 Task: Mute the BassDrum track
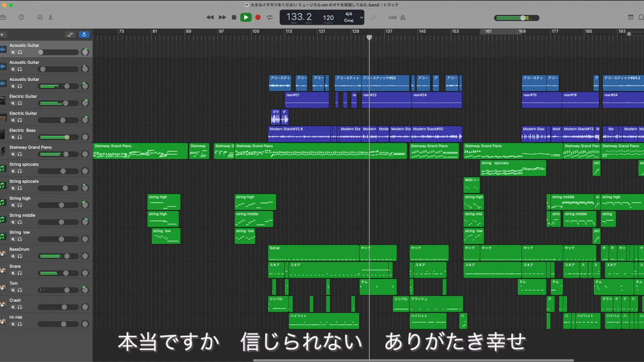tap(13, 256)
